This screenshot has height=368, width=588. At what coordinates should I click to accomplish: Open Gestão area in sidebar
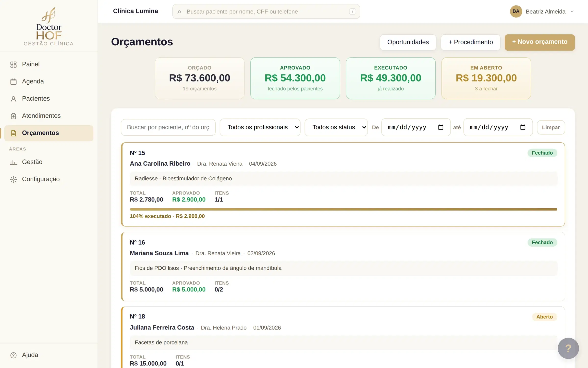49,162
